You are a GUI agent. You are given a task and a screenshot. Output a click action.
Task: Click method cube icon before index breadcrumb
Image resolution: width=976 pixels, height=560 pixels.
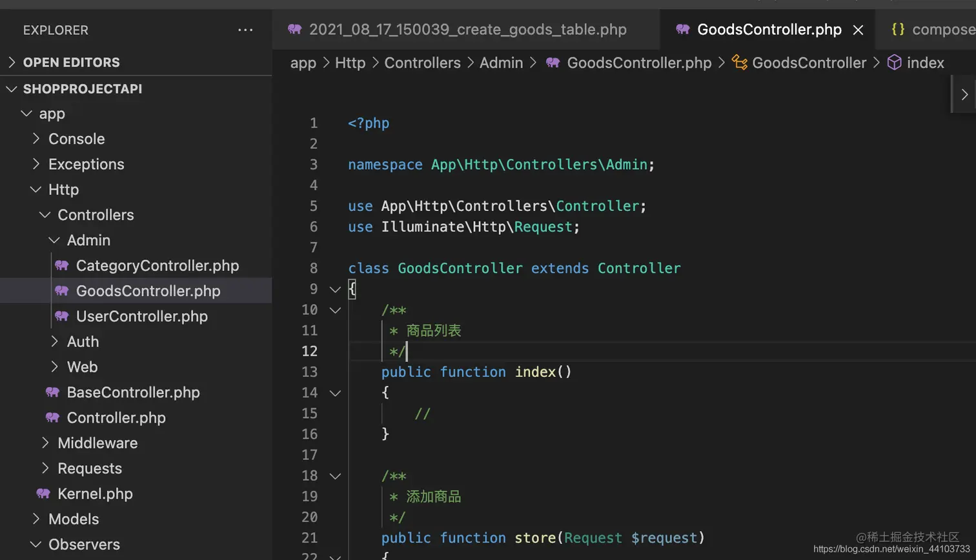(x=894, y=63)
